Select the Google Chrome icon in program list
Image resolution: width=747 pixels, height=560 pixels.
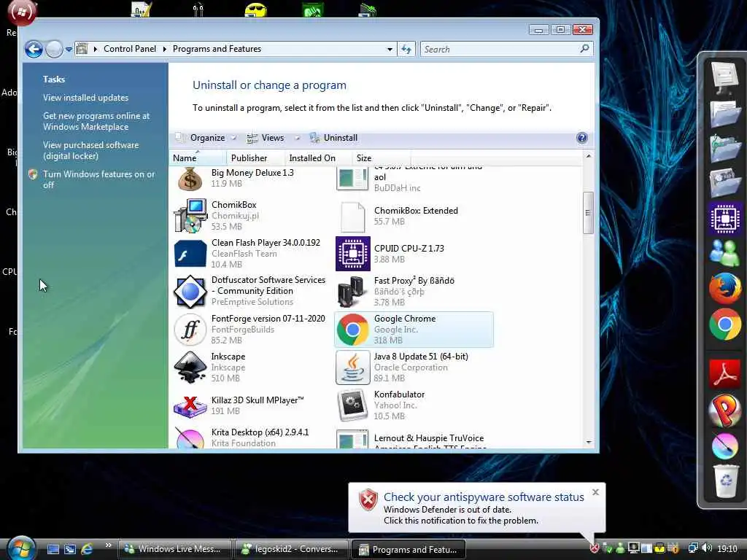click(353, 330)
